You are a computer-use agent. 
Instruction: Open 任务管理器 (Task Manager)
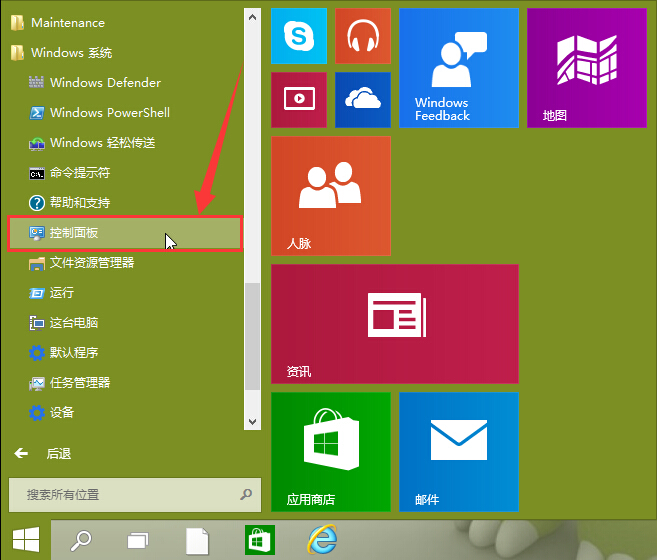79,383
